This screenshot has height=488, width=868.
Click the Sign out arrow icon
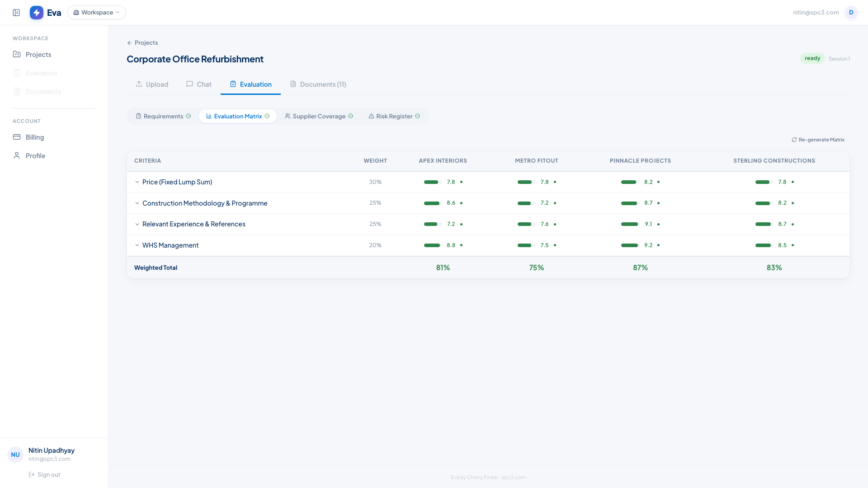point(32,474)
